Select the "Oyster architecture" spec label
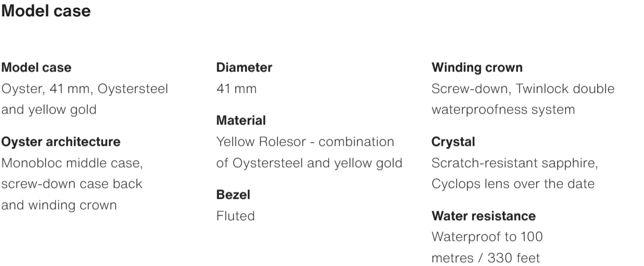This screenshot has height=266, width=644. click(x=61, y=142)
